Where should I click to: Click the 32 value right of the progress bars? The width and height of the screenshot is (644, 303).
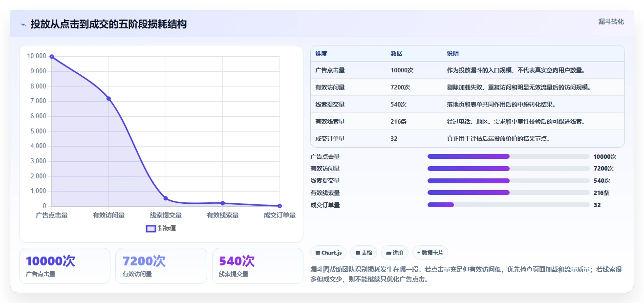(597, 205)
